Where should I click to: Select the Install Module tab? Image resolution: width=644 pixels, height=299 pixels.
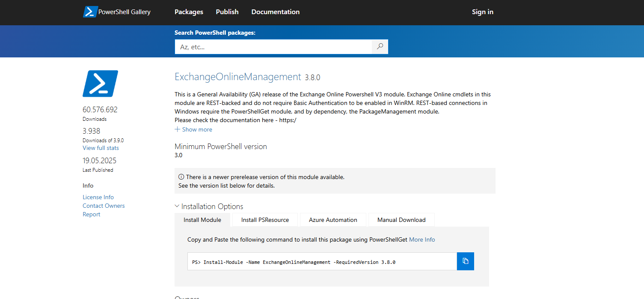pos(202,220)
